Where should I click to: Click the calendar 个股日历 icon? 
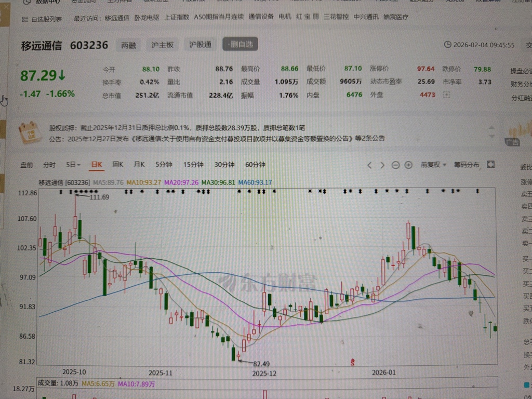tap(30, 132)
